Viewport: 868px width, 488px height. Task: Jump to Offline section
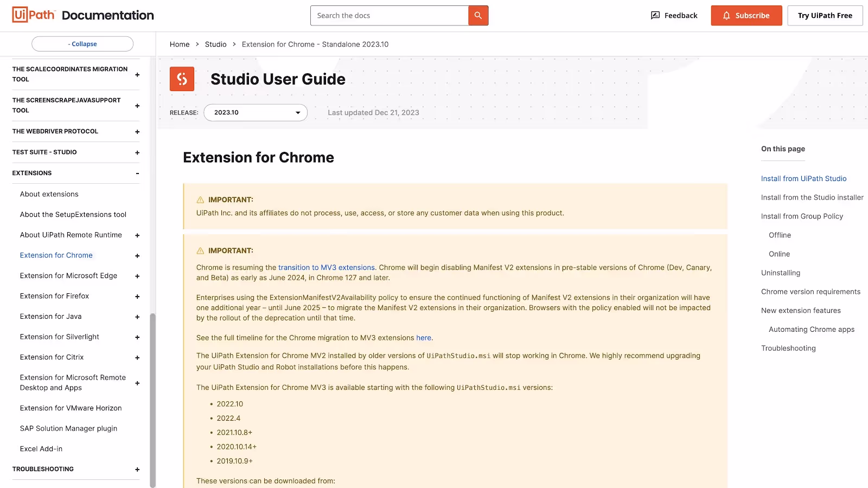coord(780,235)
